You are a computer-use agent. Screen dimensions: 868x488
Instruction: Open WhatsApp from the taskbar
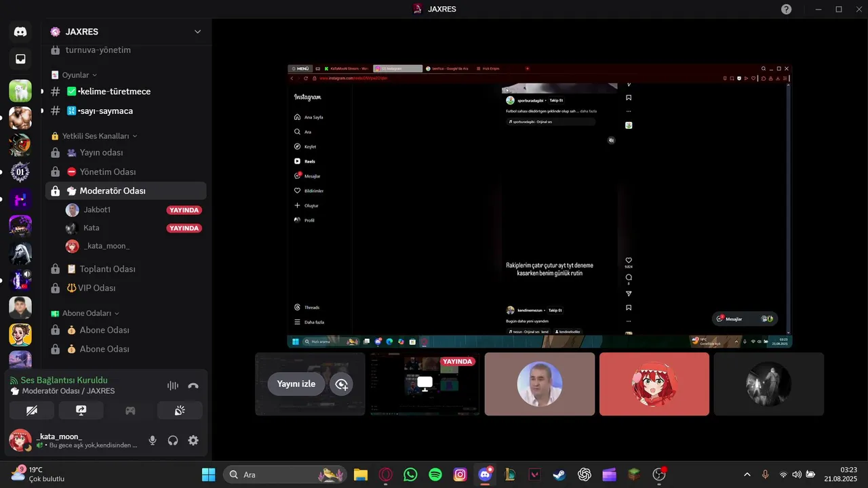(410, 474)
